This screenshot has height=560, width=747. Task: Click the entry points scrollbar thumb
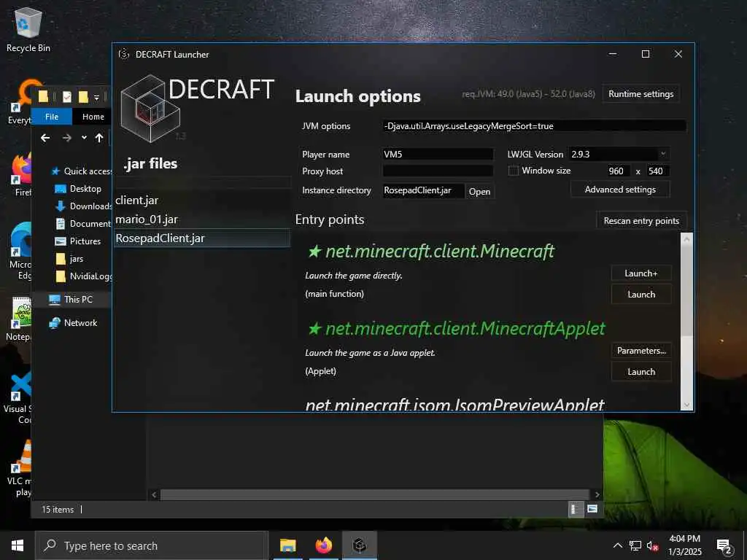pyautogui.click(x=686, y=290)
